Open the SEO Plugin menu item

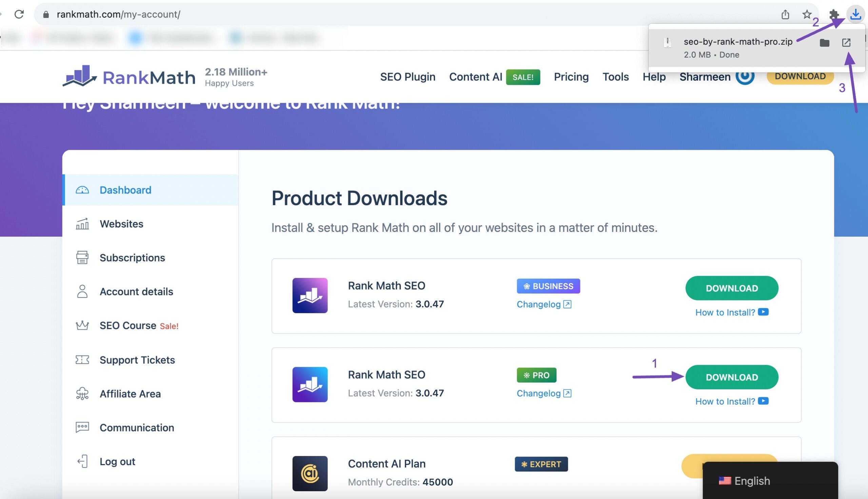[408, 76]
